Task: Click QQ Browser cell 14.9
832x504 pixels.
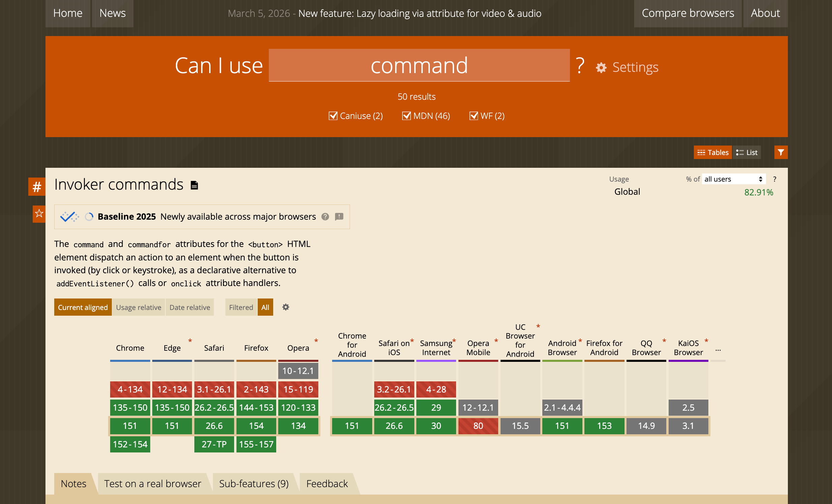Action: click(x=646, y=426)
